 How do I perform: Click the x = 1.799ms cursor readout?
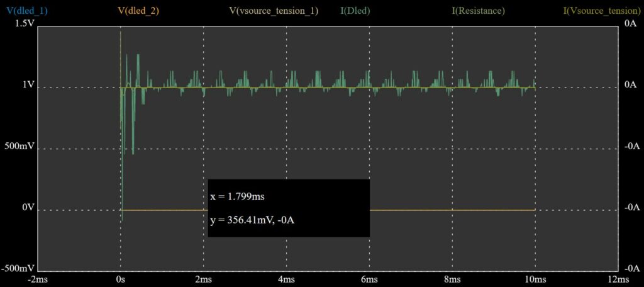point(237,197)
